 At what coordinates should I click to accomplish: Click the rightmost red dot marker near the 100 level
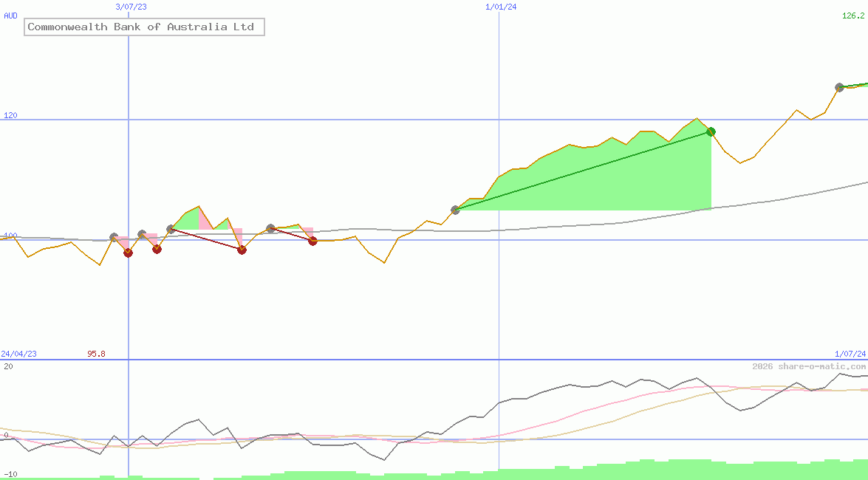click(x=312, y=241)
